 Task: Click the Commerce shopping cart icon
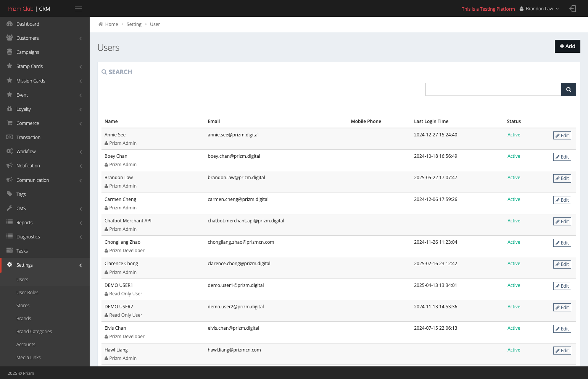(10, 123)
